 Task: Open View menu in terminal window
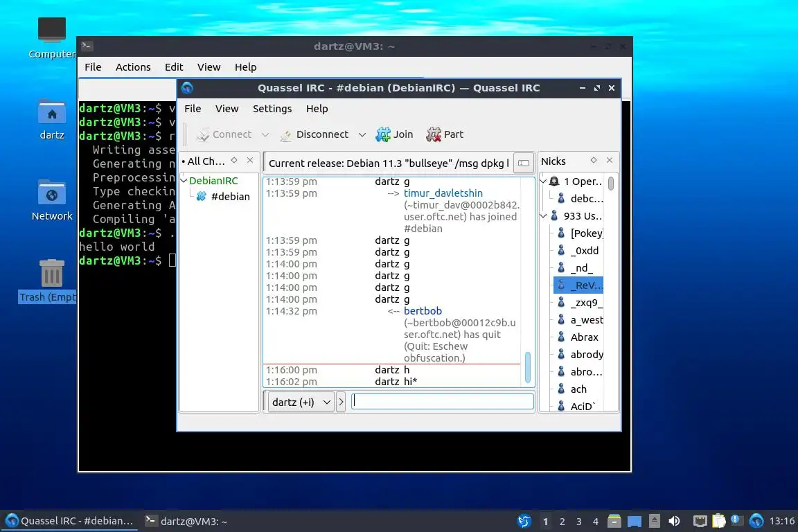click(209, 66)
